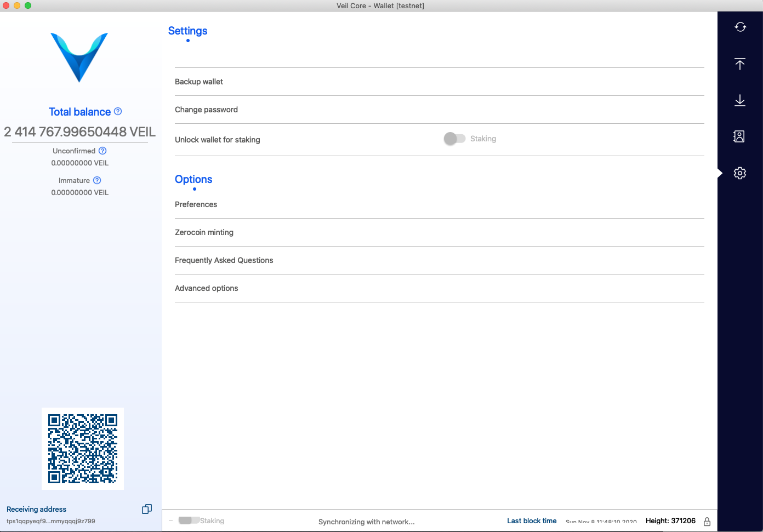763x532 pixels.
Task: Click the Immature balance value
Action: click(80, 192)
